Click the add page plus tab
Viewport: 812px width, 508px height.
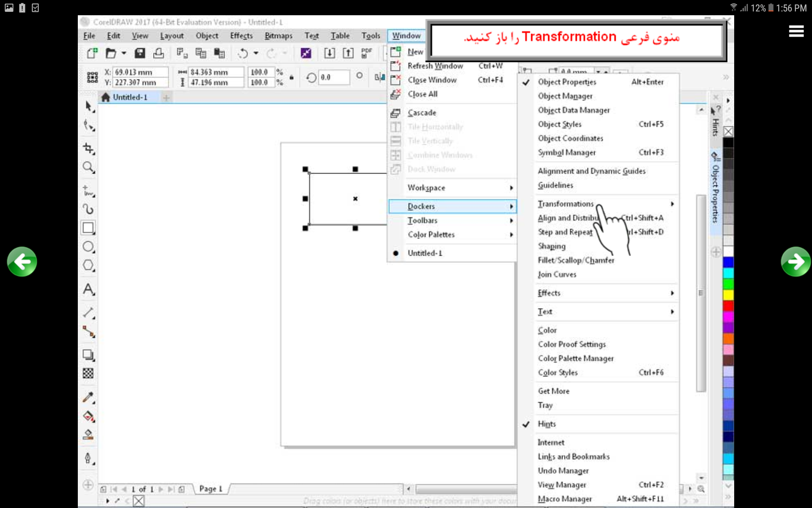click(x=167, y=98)
